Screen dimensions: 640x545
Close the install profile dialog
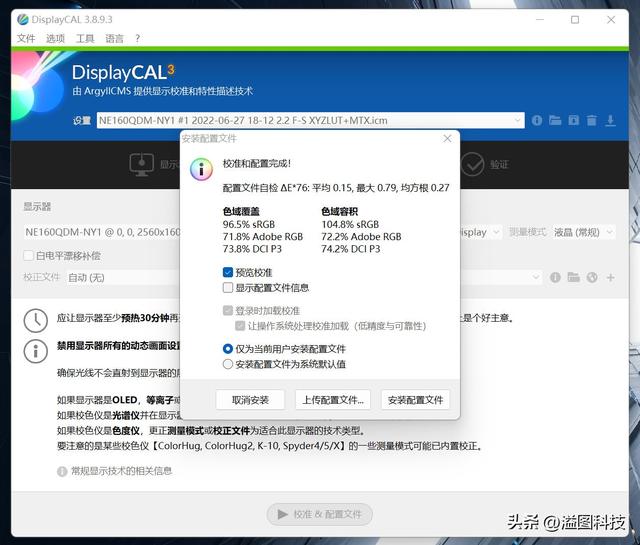(x=447, y=138)
